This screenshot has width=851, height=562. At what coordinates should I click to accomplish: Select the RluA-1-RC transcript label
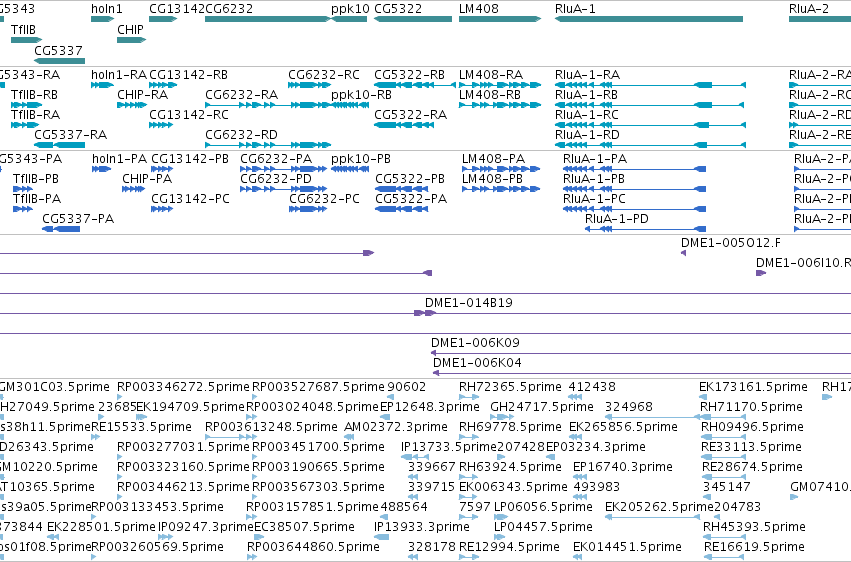point(587,115)
